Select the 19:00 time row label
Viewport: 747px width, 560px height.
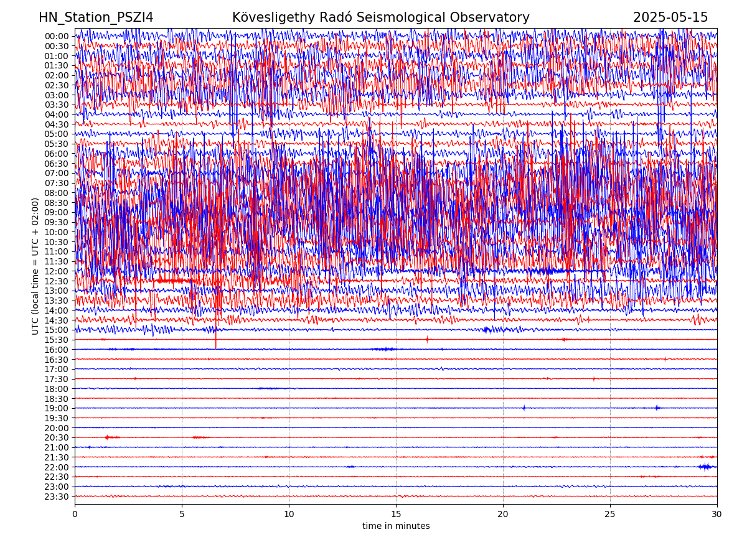(56, 408)
